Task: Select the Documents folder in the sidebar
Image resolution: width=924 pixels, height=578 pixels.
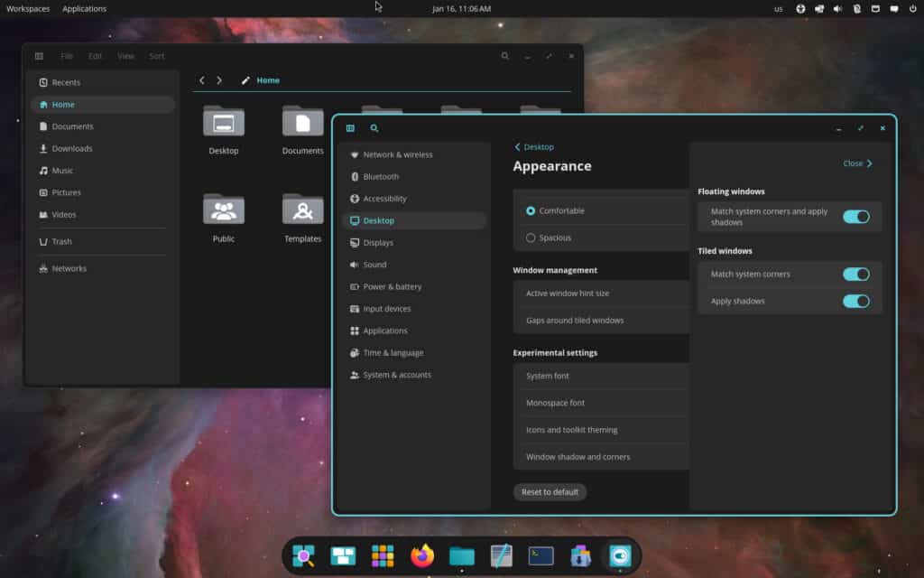Action: tap(72, 126)
